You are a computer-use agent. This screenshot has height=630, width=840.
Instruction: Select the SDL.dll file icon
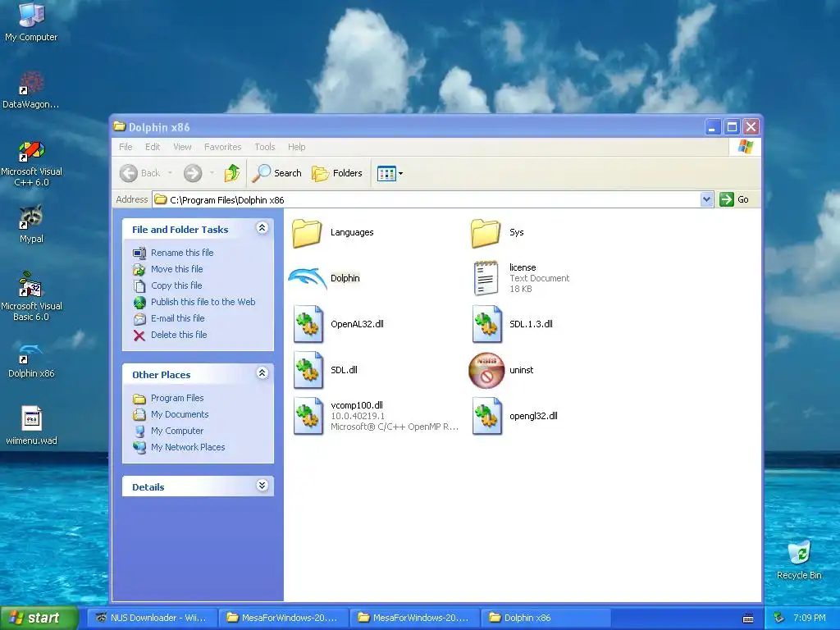click(x=308, y=370)
